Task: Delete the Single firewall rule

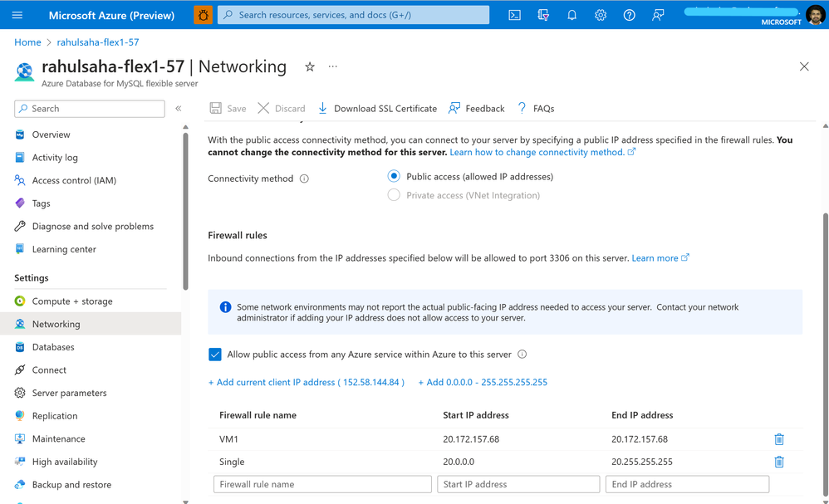Action: click(x=779, y=462)
